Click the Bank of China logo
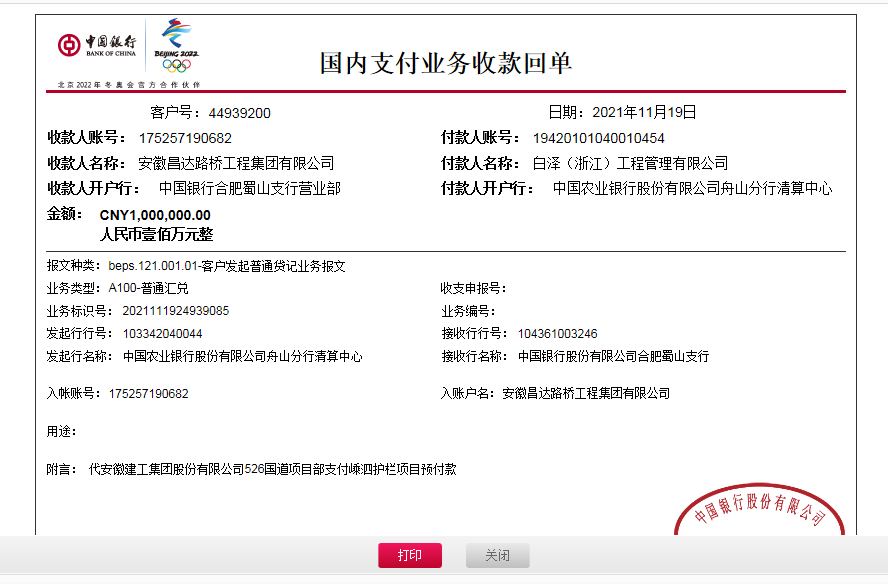 point(97,46)
